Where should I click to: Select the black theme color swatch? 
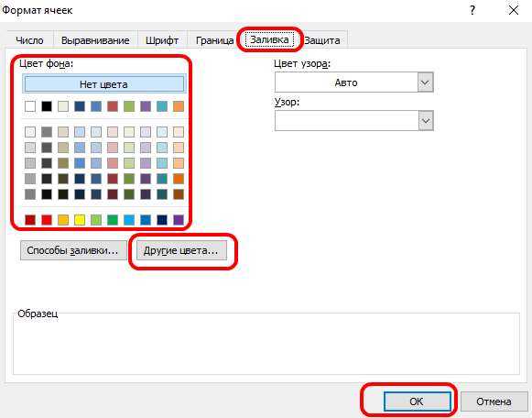pyautogui.click(x=47, y=106)
